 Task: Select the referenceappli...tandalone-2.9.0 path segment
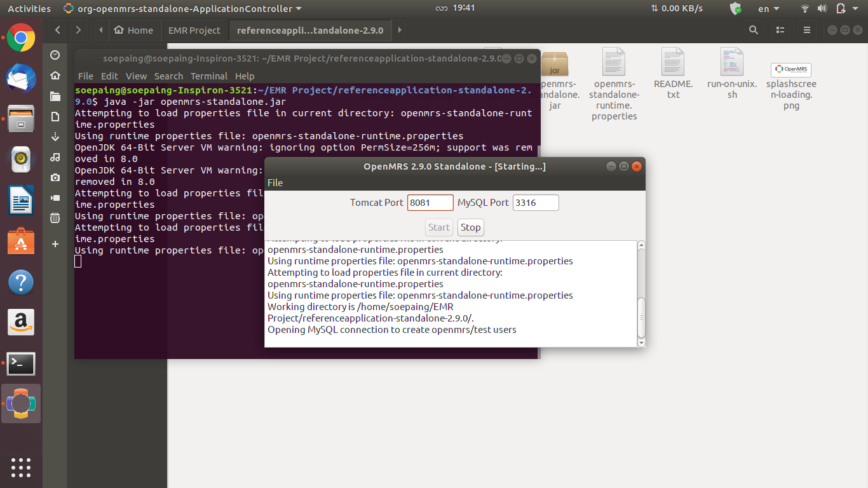(x=310, y=30)
